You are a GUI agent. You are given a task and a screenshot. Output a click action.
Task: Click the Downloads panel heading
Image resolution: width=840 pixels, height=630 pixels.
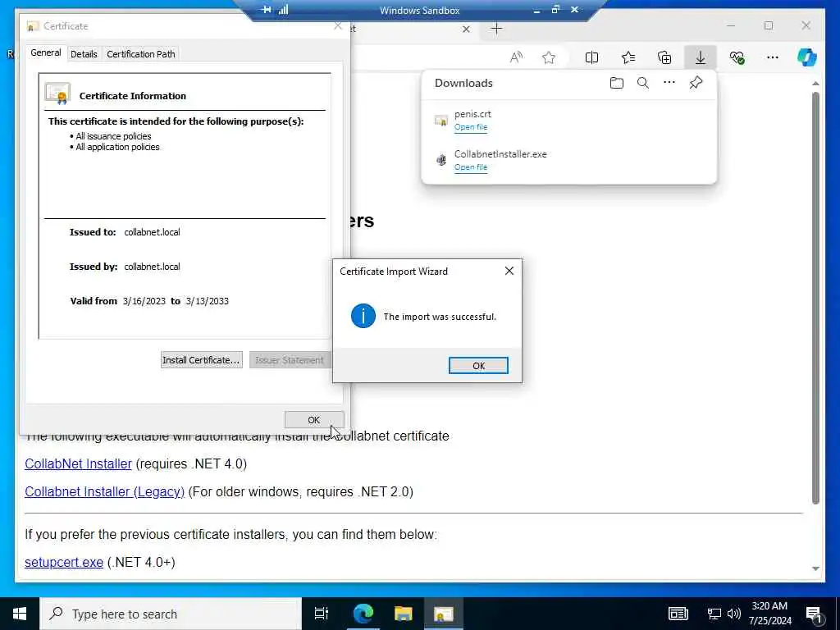[463, 83]
